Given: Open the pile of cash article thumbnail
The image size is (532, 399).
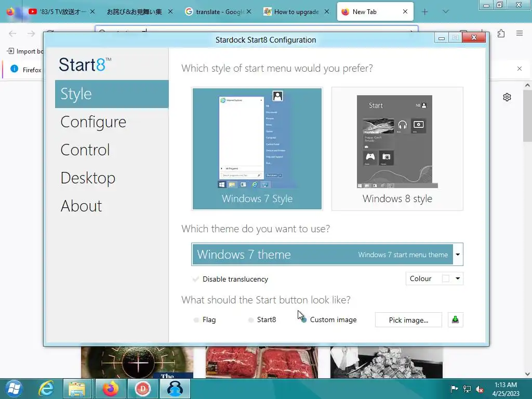Looking at the screenshot, I should coord(387,362).
